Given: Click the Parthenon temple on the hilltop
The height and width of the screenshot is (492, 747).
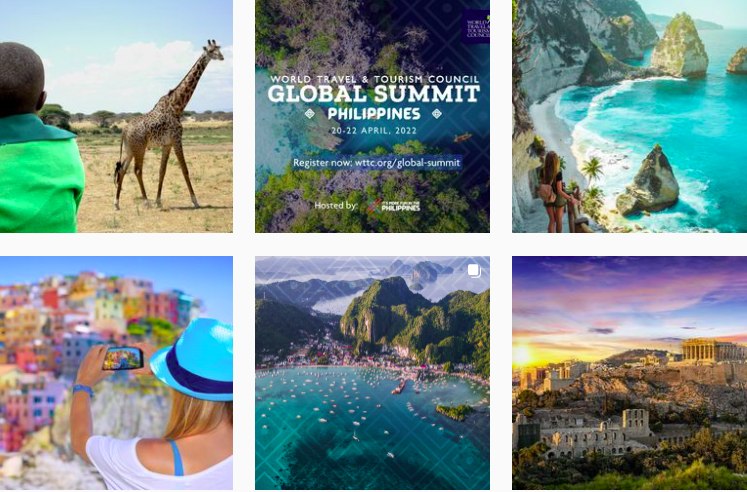Looking at the screenshot, I should coord(713,351).
